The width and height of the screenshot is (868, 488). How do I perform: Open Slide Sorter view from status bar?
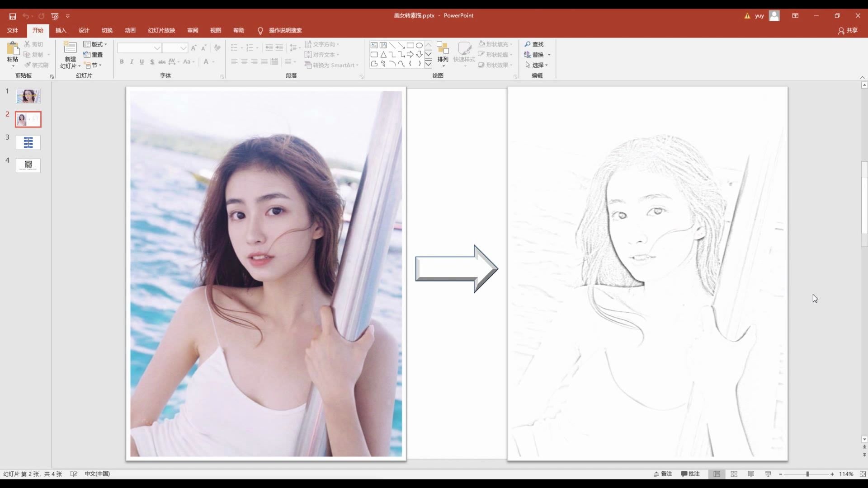(x=734, y=474)
